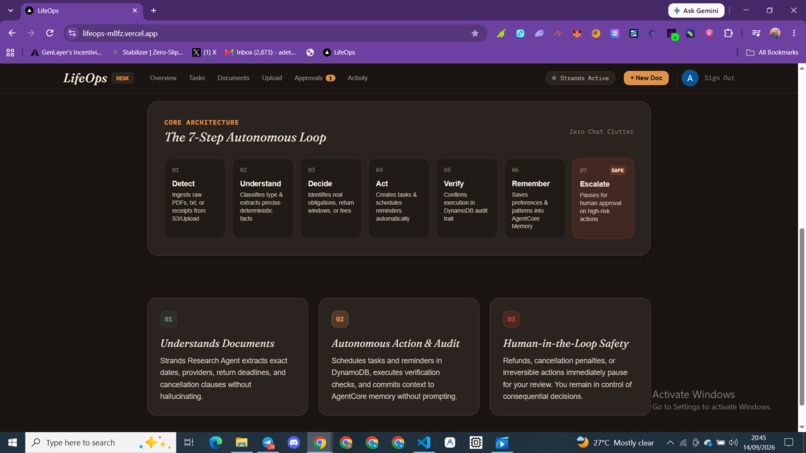Open the LifeOps bookmark

pos(339,52)
